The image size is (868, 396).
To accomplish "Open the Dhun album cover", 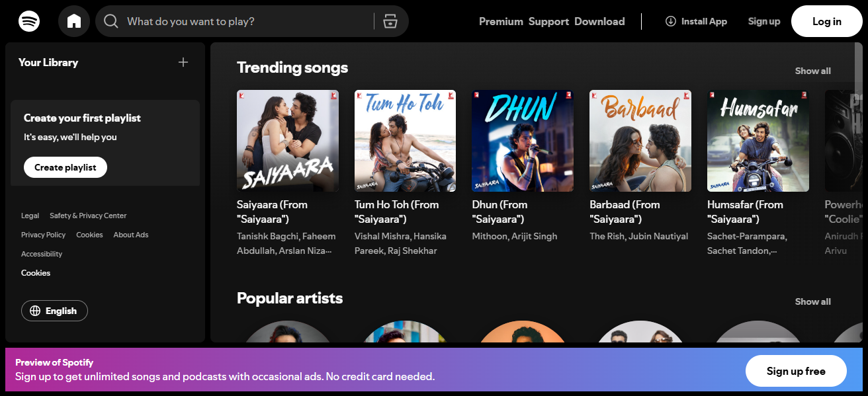I will (523, 141).
